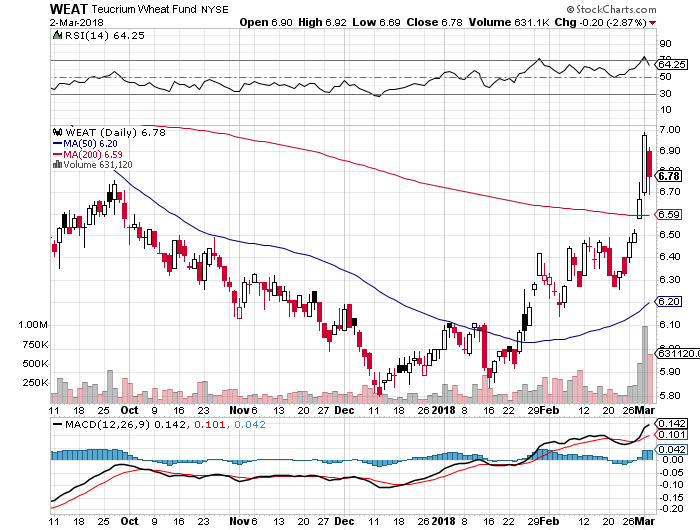Click the 6.20 MA(50) axis tag

click(x=668, y=301)
